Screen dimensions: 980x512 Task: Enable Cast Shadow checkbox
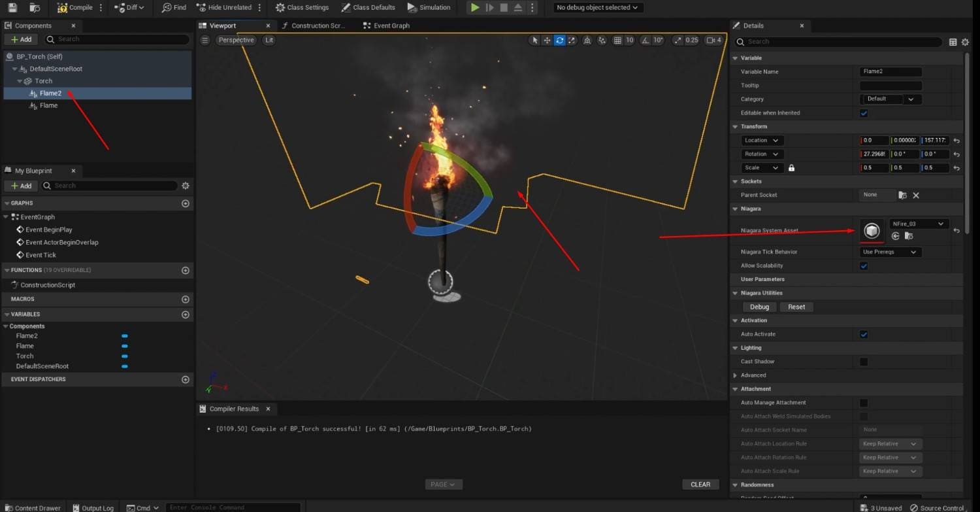point(864,362)
